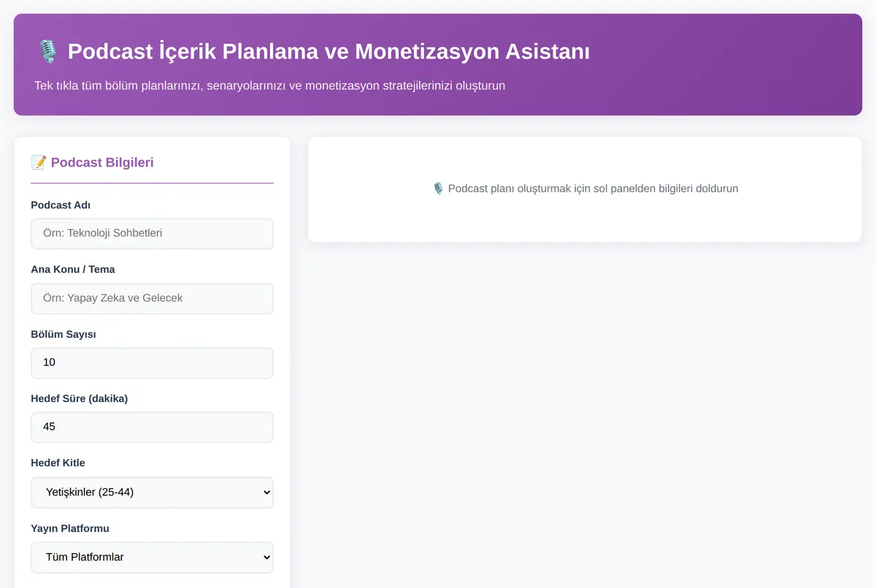Screen dimensions: 876x588
Task: Click the microphone icon in empty-state message
Action: [438, 188]
